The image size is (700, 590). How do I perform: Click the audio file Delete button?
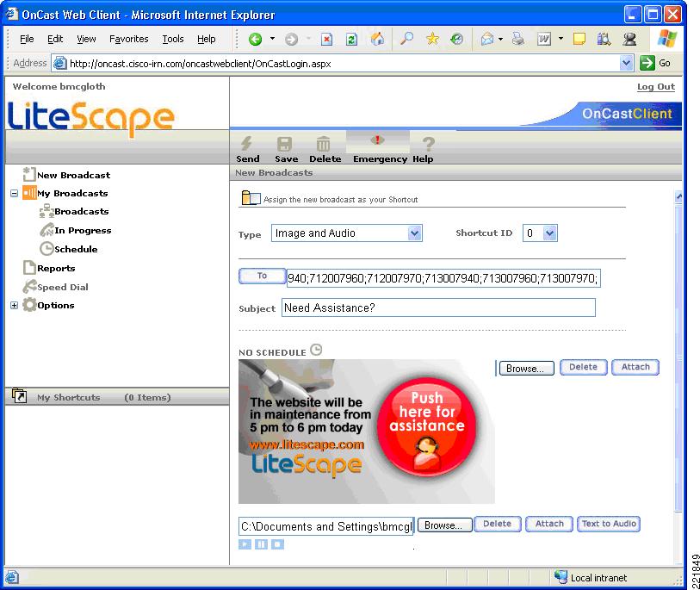[x=497, y=524]
